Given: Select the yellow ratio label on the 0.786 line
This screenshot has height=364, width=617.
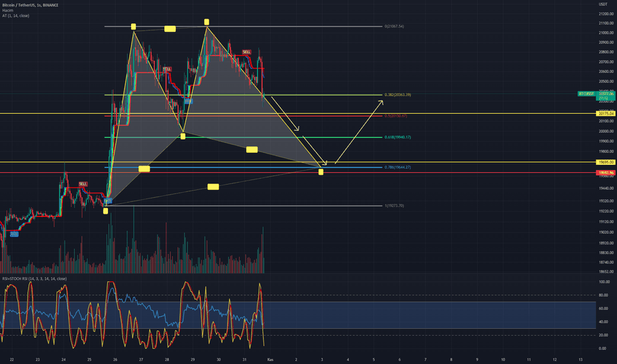Looking at the screenshot, I should (x=144, y=169).
